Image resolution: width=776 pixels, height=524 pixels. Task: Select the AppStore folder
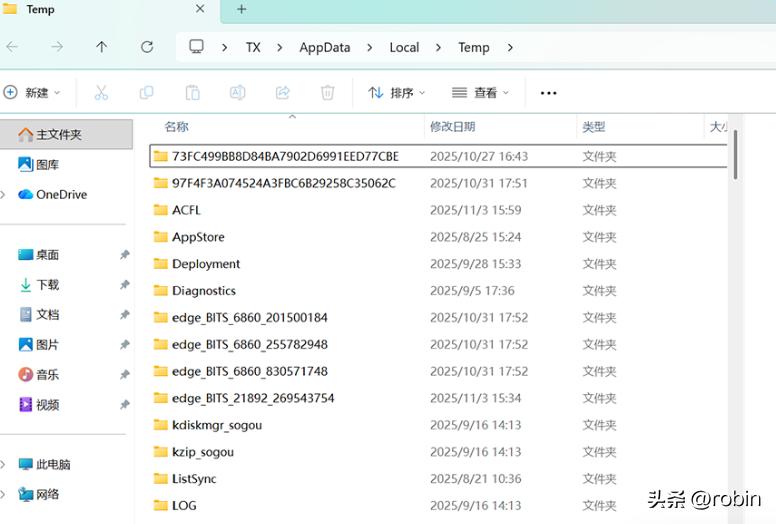[x=438, y=237]
